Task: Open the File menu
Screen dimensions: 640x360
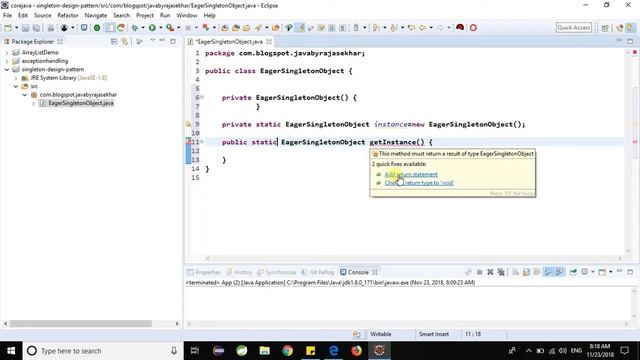Action: click(7, 16)
